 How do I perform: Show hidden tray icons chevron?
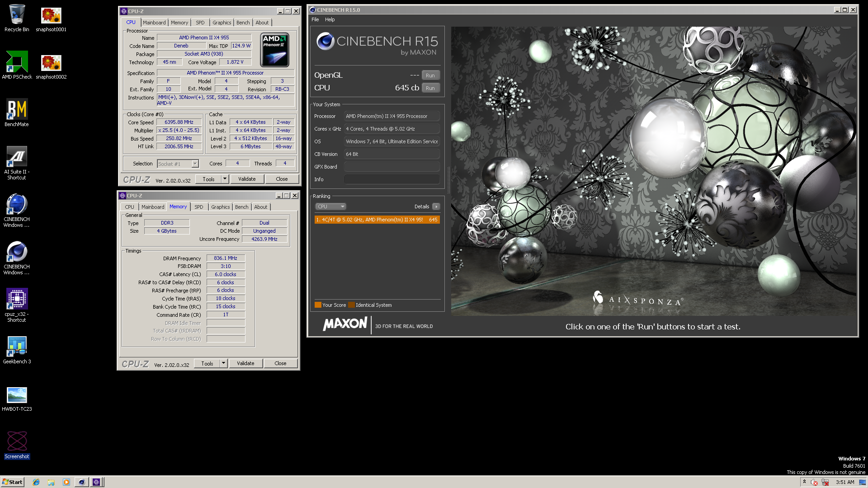tap(804, 482)
